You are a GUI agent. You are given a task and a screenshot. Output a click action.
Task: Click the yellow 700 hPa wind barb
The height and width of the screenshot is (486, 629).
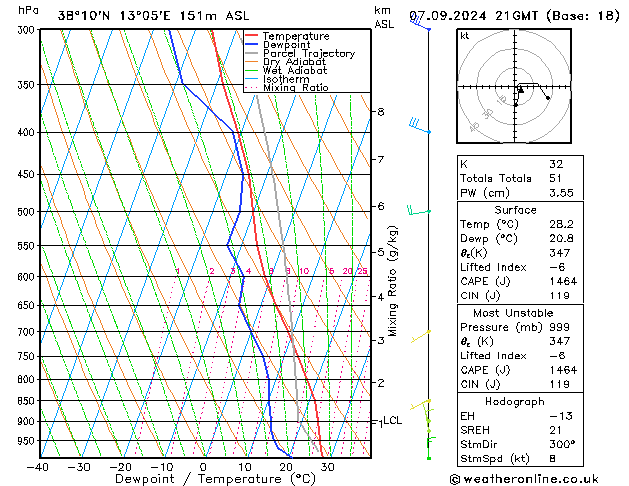(x=420, y=336)
